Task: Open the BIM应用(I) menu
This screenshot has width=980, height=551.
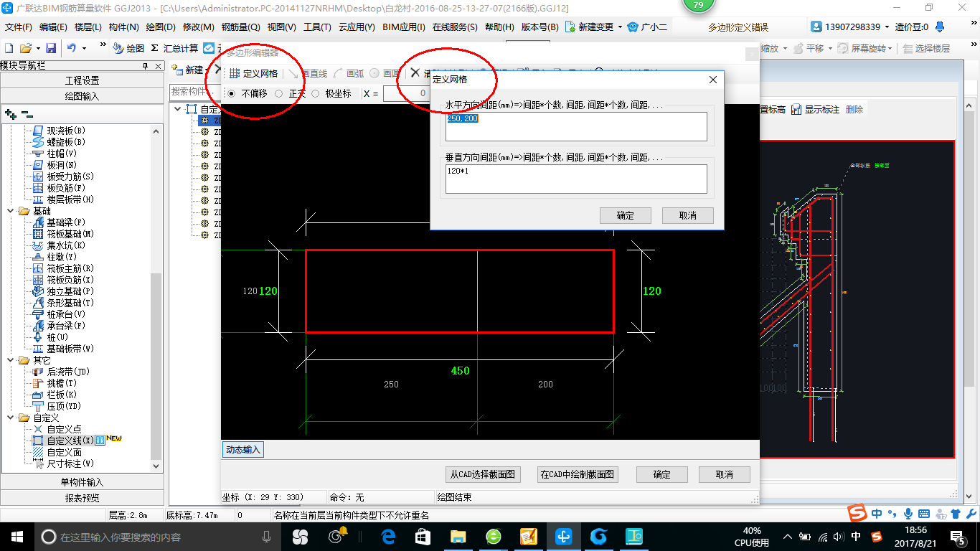Action: (404, 27)
